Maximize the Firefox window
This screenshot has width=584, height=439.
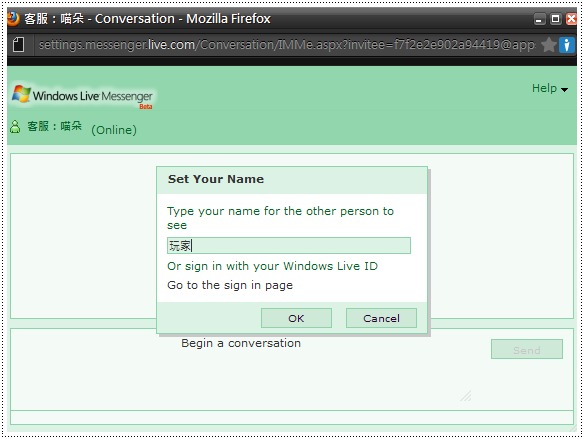555,19
